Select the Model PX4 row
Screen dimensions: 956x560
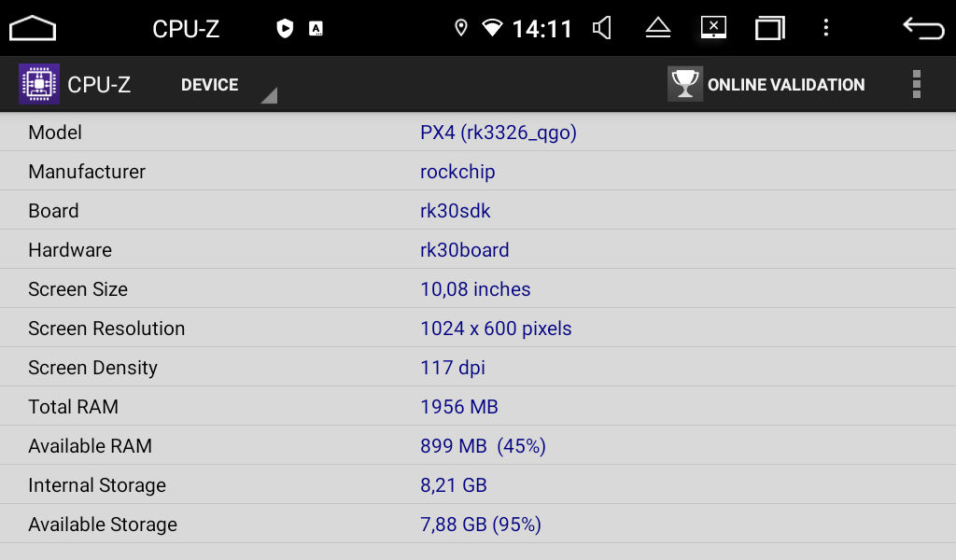coord(478,133)
